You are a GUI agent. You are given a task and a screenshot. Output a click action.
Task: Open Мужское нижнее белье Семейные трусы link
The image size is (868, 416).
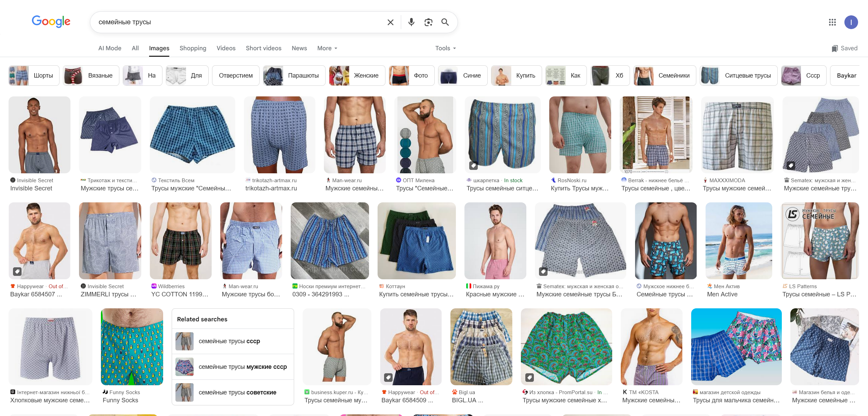[665, 294]
